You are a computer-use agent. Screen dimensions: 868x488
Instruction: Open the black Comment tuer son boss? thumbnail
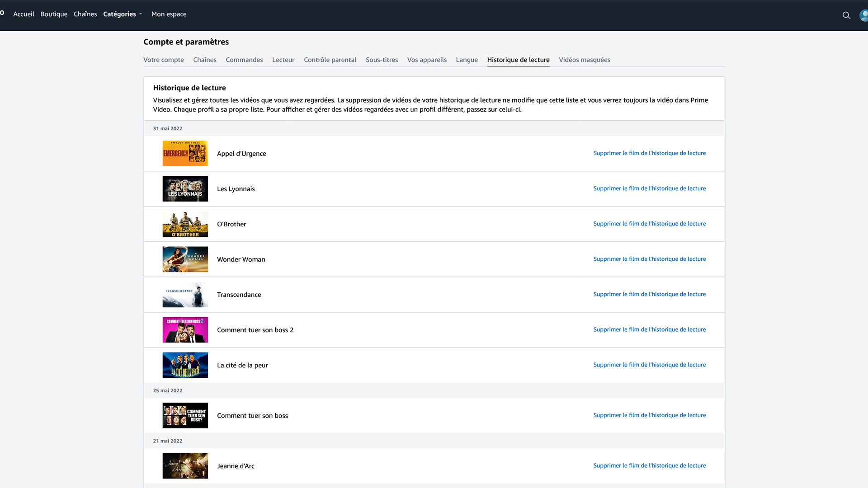(x=185, y=415)
